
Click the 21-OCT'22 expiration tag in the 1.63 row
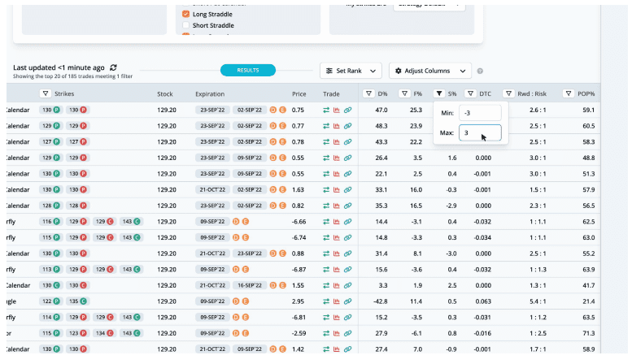[x=213, y=189]
